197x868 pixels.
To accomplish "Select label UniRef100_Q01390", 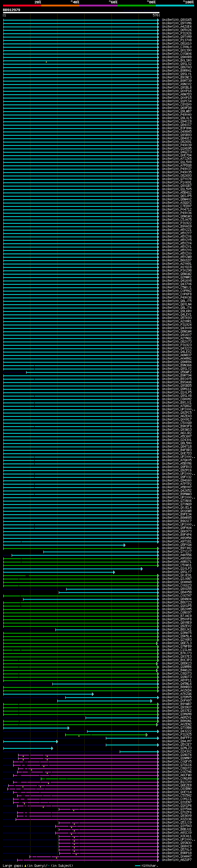I will 177,50.
